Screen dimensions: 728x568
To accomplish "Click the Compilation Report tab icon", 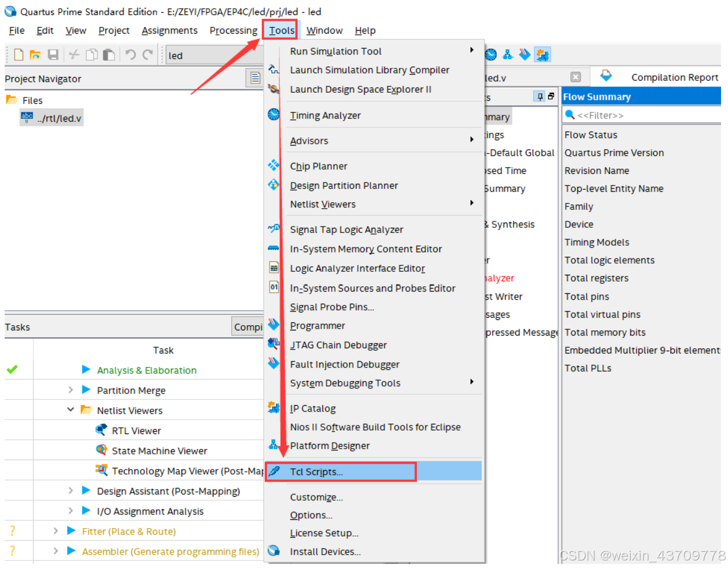I will [606, 76].
